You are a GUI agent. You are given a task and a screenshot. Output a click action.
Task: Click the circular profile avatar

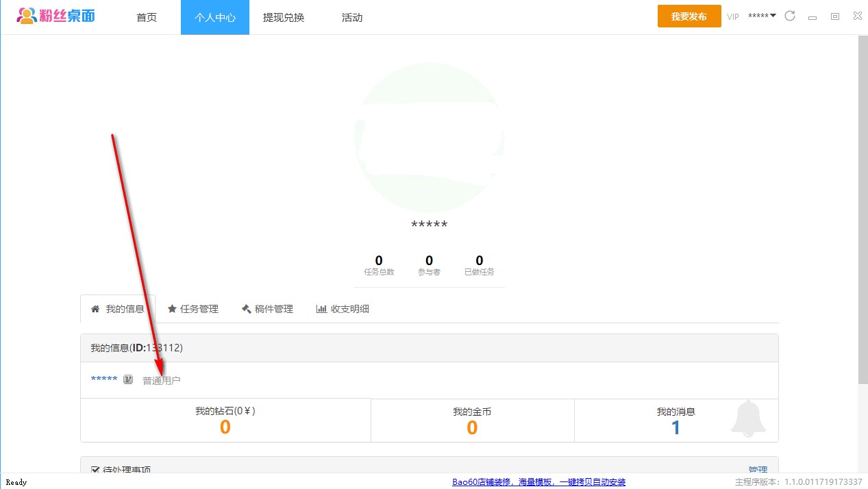click(x=429, y=138)
